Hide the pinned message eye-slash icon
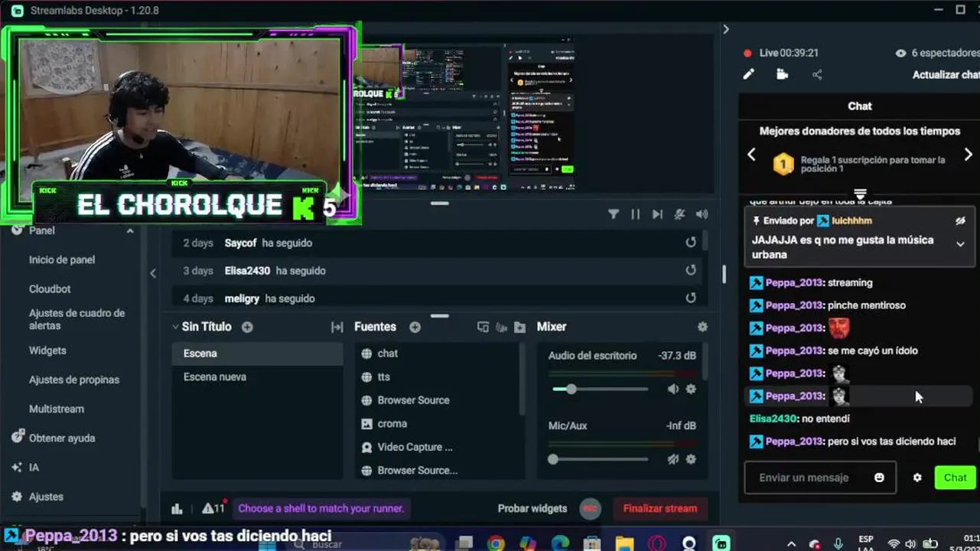The width and height of the screenshot is (980, 551). click(x=960, y=220)
